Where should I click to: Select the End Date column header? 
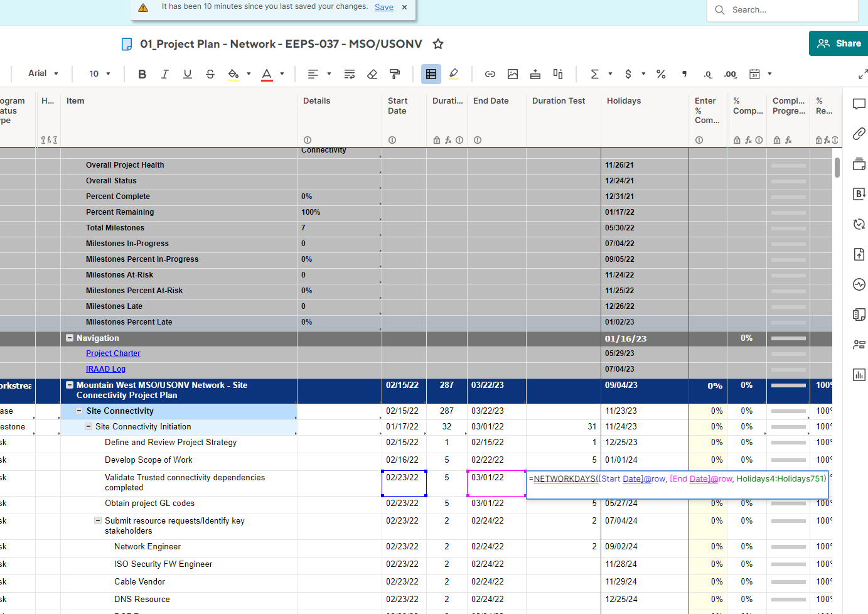point(496,119)
